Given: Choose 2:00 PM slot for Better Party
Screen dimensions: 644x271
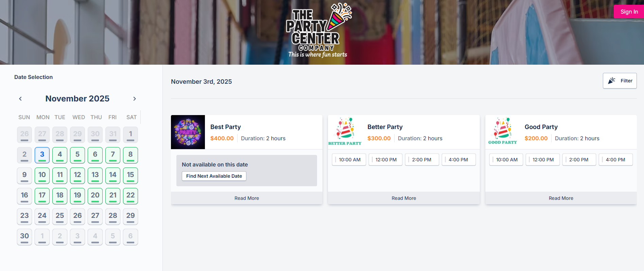Looking at the screenshot, I should 422,160.
